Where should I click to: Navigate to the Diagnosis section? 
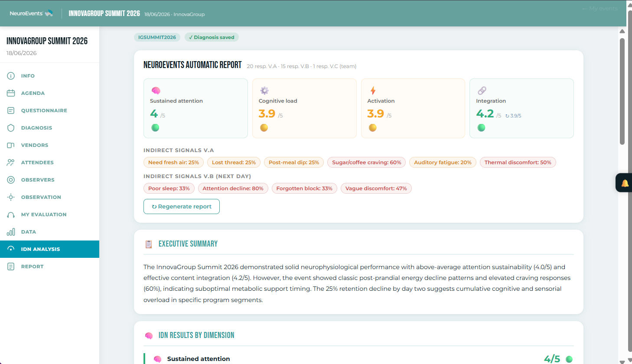pyautogui.click(x=49, y=128)
